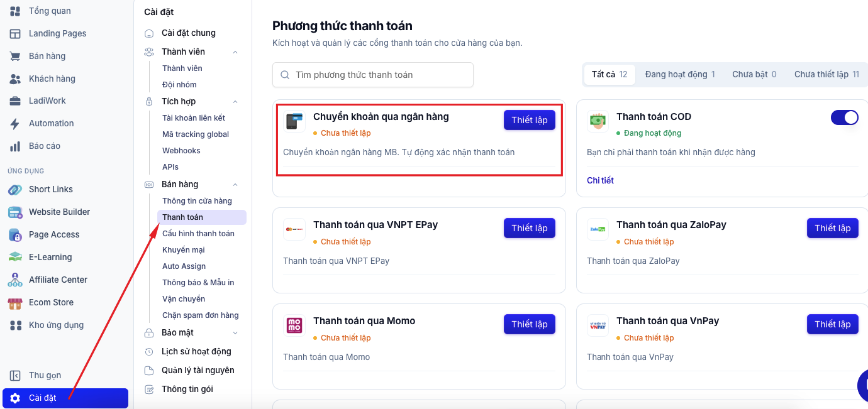Switch to Đang hoạt động tab
Screen dimensions: 868x409
click(x=680, y=74)
